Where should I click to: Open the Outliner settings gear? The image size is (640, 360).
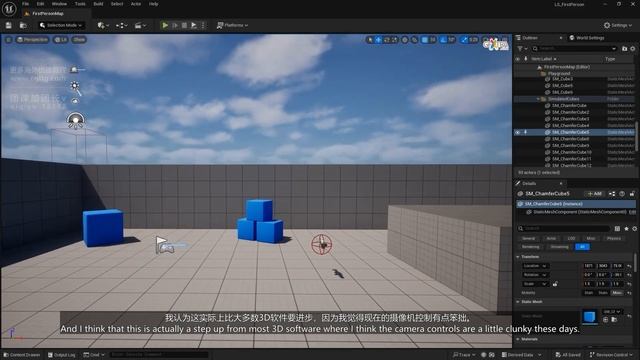(633, 49)
